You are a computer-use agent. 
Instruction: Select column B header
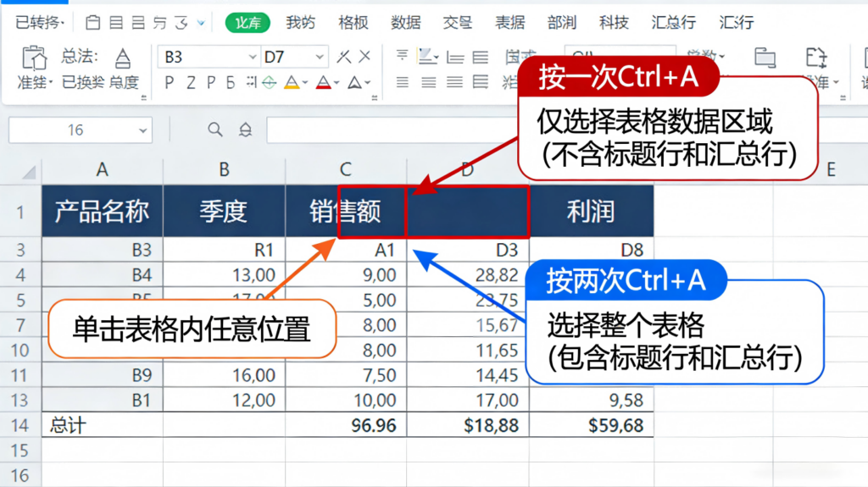[x=224, y=170]
